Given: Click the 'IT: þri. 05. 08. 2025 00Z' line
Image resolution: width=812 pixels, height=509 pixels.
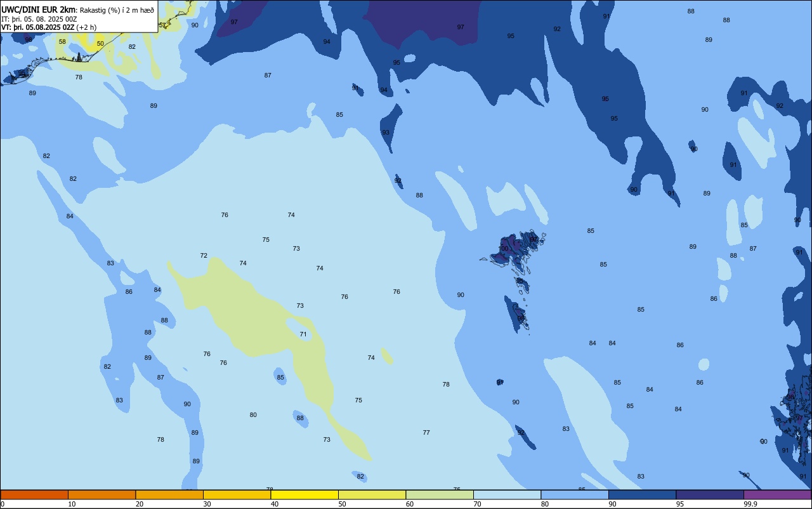Looking at the screenshot, I should (39, 19).
